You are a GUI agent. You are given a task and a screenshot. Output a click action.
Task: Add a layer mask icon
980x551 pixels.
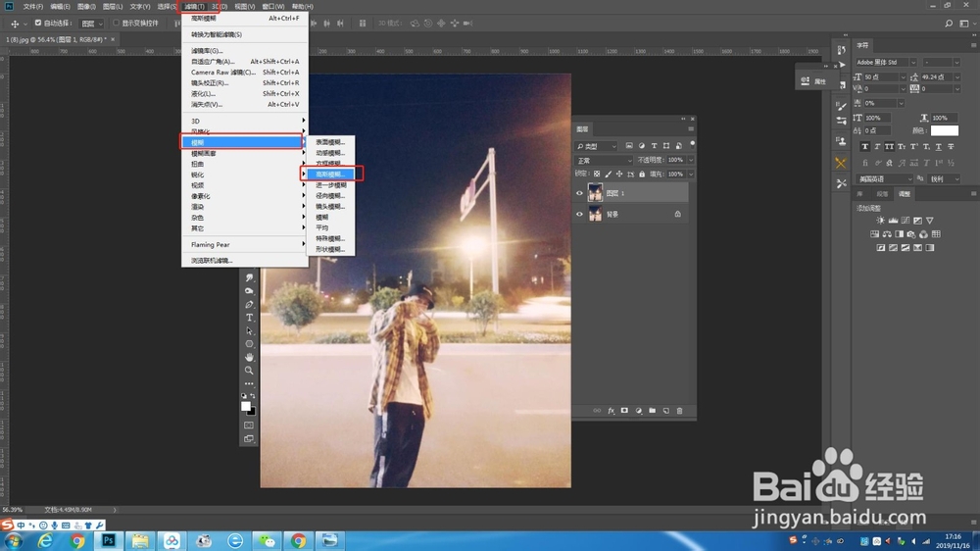[x=624, y=411]
